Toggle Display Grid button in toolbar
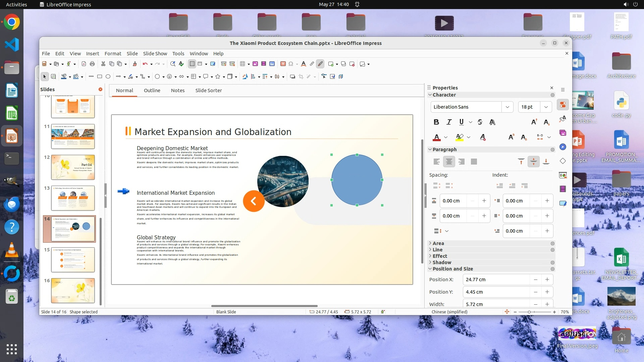The image size is (644, 362). pos(192,64)
